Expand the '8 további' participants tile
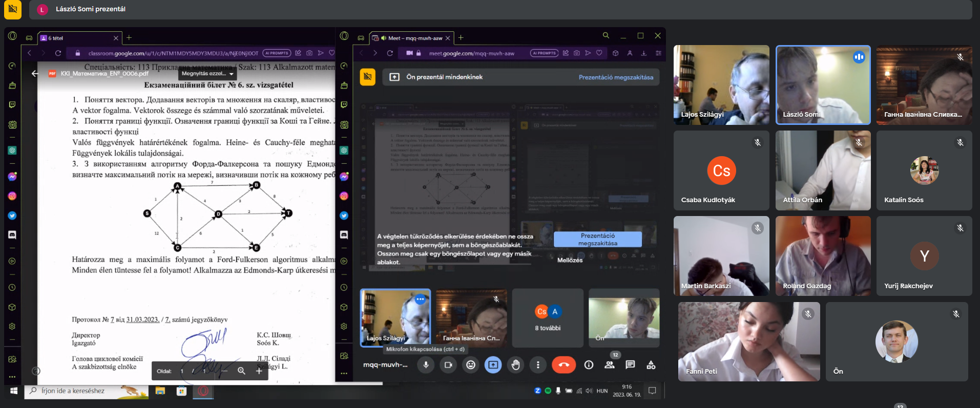The image size is (980, 408). click(x=548, y=318)
